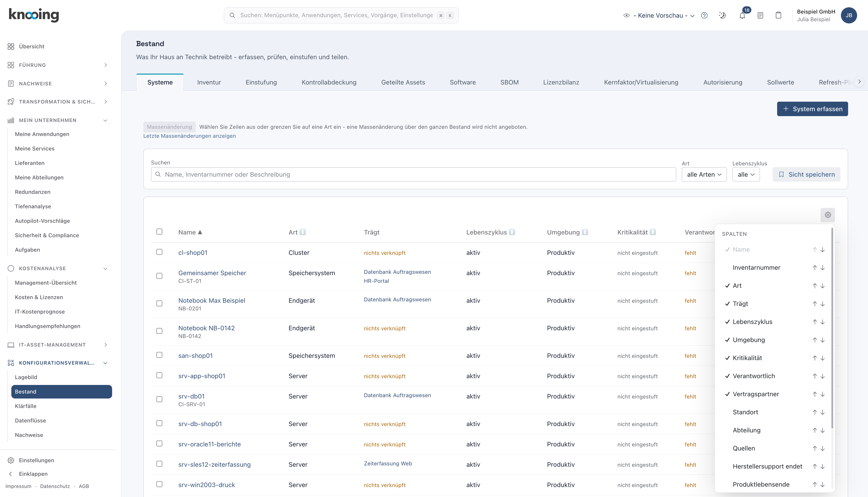868x497 pixels.
Task: Open the clipboard icon in header
Action: [778, 15]
